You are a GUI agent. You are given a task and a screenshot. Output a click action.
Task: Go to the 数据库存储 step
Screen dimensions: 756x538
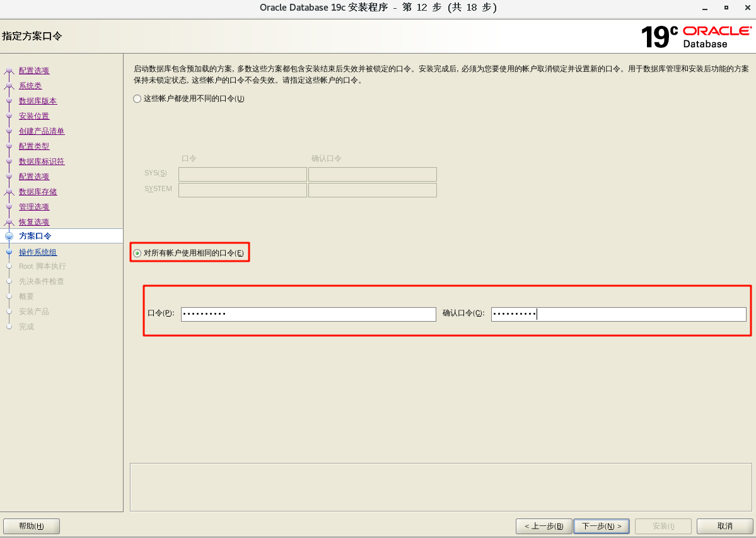coord(38,192)
